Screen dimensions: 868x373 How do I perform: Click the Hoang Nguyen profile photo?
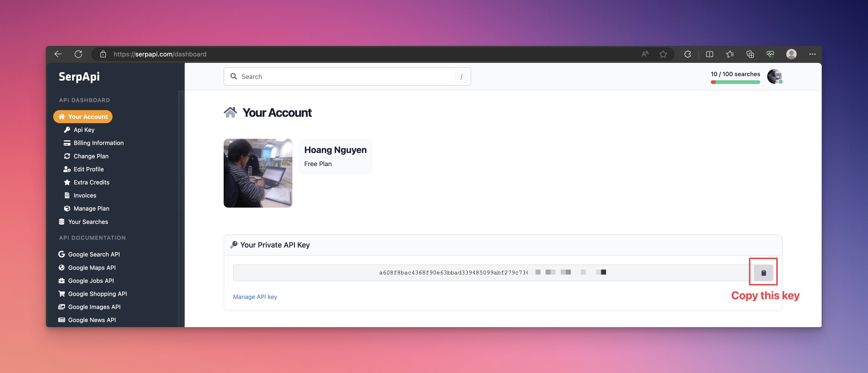(x=258, y=173)
